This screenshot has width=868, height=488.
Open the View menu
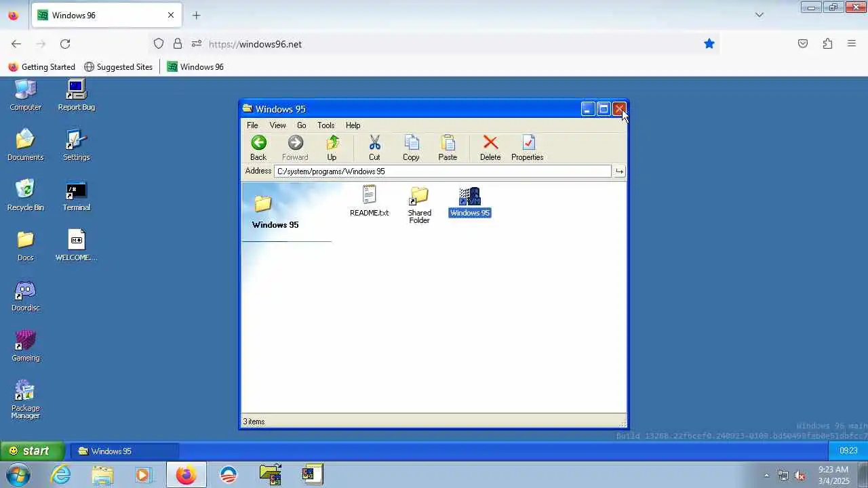(277, 125)
